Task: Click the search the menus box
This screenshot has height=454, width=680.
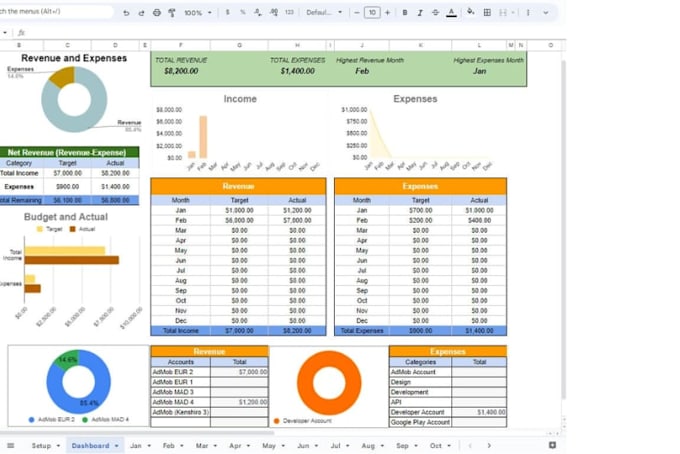Action: tap(56, 11)
